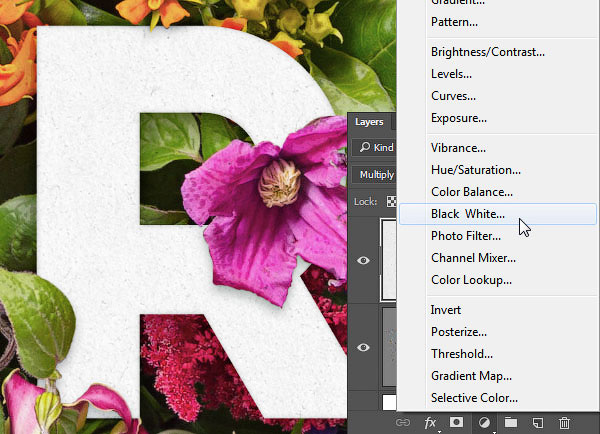The image size is (600, 434).
Task: Click the delete layer trash icon
Action: coord(564,423)
